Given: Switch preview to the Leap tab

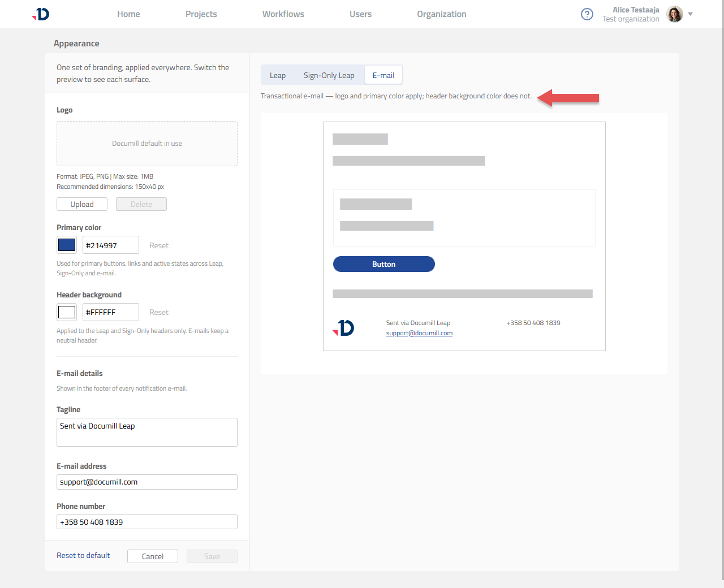Looking at the screenshot, I should (x=278, y=75).
